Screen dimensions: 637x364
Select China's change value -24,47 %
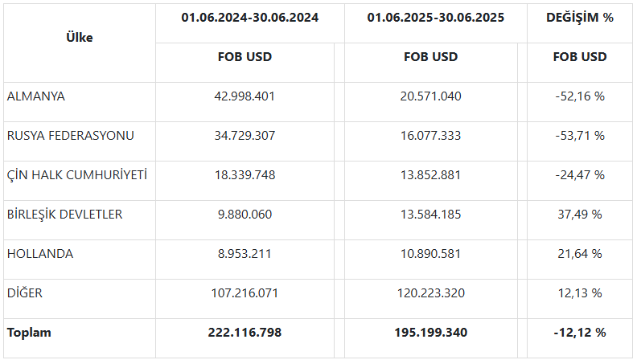point(579,174)
